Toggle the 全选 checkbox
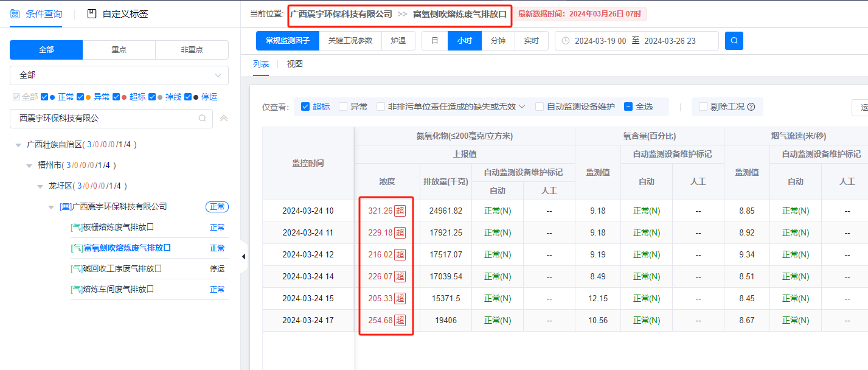Screen dimensions: 868x370 (628, 106)
